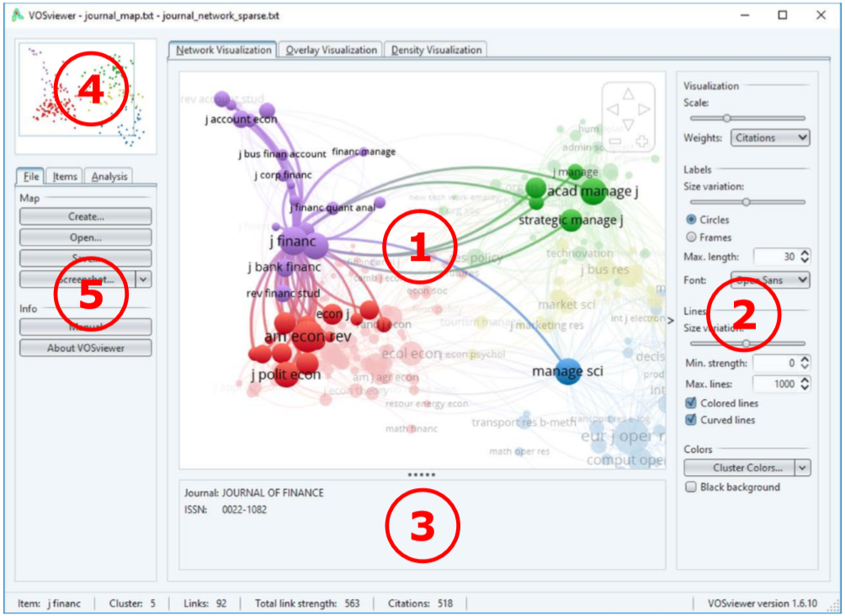Click the pan left arrow in the navigation pad

pyautogui.click(x=612, y=109)
